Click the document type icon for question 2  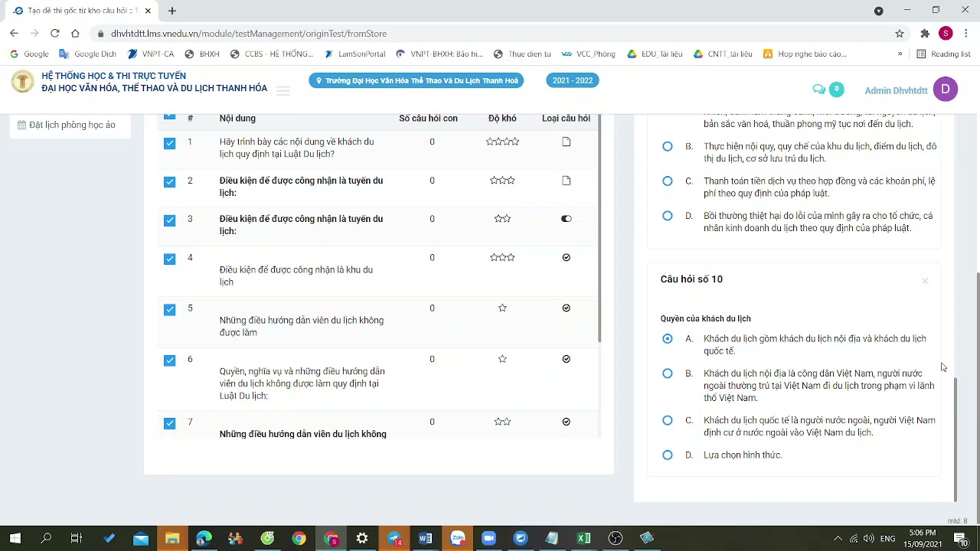tap(567, 181)
